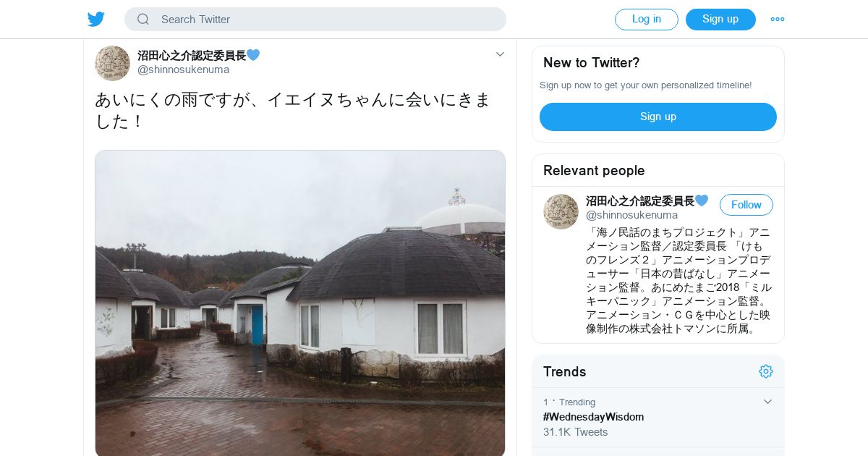Expand the tweet options chevron

(x=500, y=54)
